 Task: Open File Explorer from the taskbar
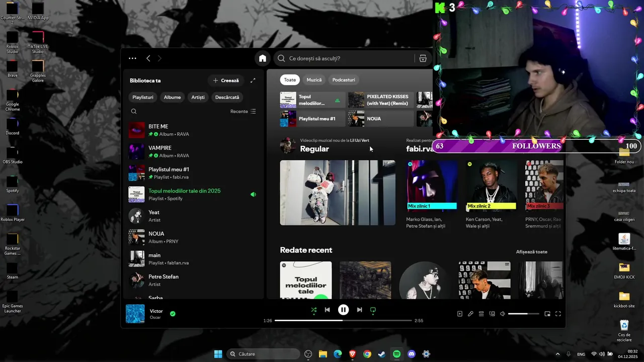pos(323,354)
